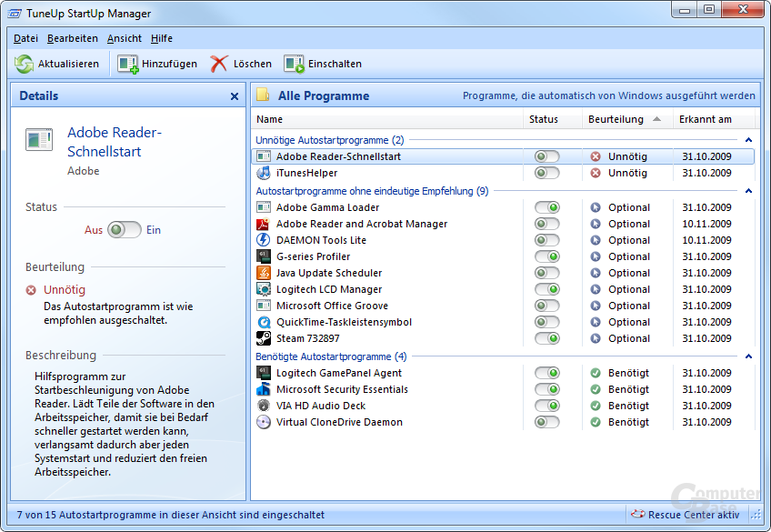Viewport: 771px width, 532px height.
Task: Click the Beurteilung column sort arrow
Action: point(656,119)
